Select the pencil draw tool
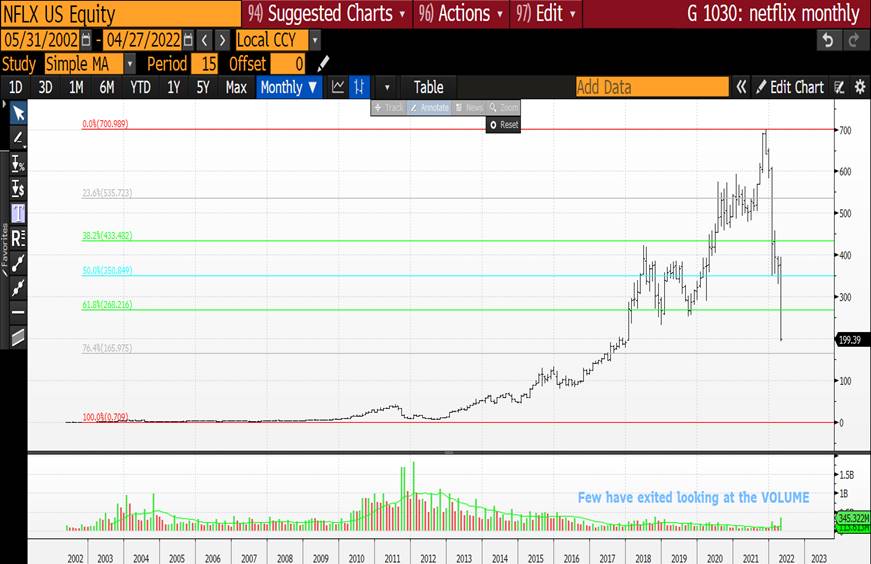The width and height of the screenshot is (871, 564). point(18,138)
